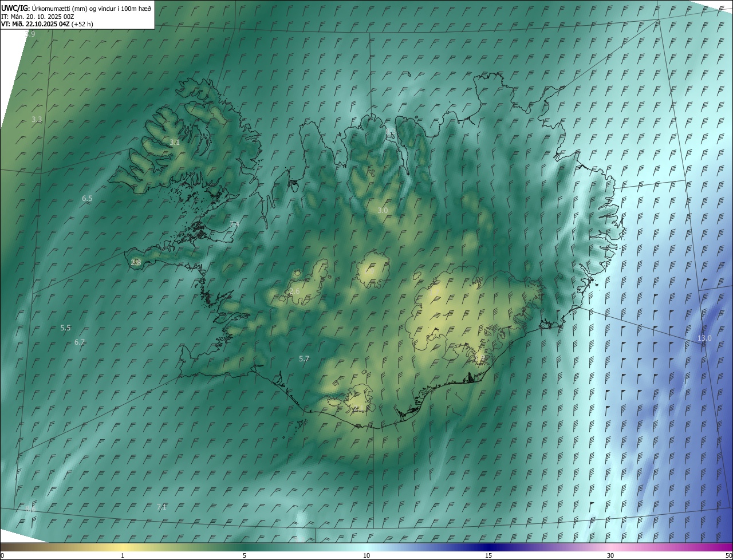This screenshot has height=560, width=733.
Task: Select the initial time "IT: Mán. 20. 10. 2025 00Z"
Action: tap(38, 16)
